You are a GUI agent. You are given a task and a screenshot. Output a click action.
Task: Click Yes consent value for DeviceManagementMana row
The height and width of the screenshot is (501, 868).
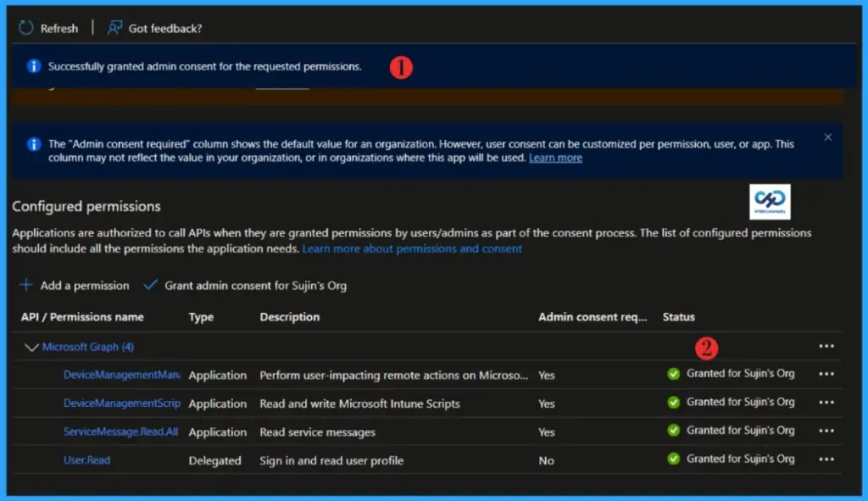pyautogui.click(x=547, y=376)
